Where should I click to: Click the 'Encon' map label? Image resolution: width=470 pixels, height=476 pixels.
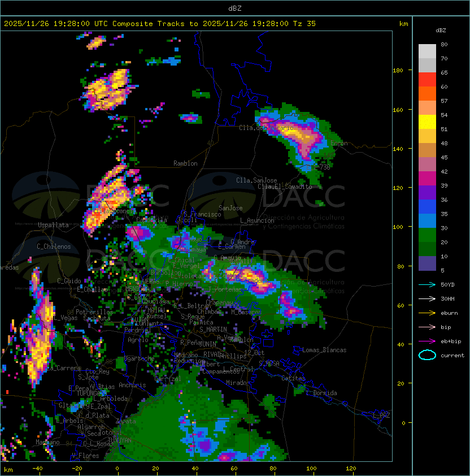tap(339, 143)
